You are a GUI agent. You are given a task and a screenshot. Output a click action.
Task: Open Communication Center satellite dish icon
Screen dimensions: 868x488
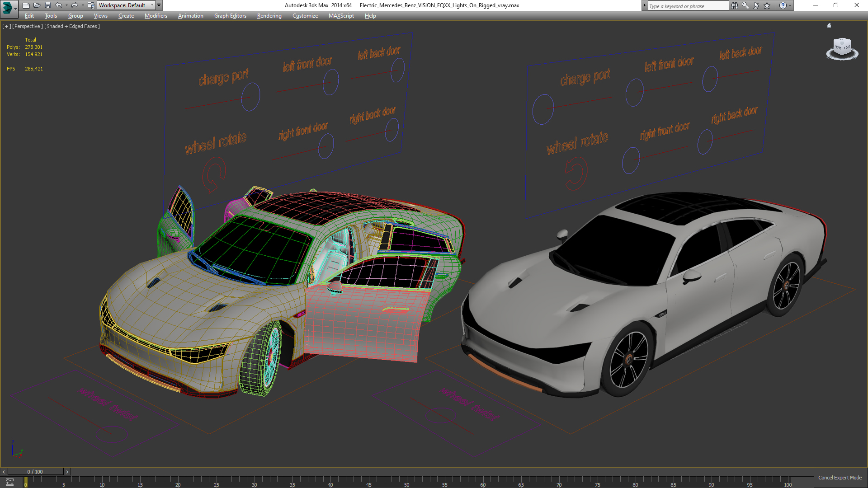coord(756,5)
